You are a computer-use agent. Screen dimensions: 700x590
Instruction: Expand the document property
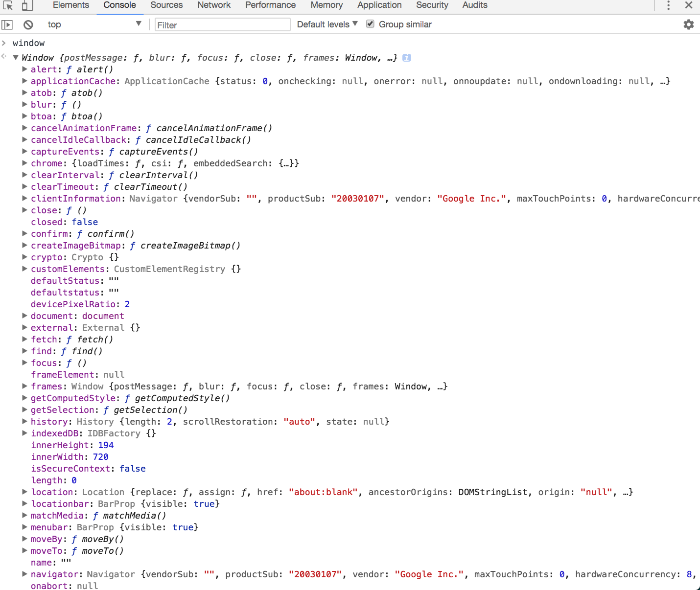24,316
